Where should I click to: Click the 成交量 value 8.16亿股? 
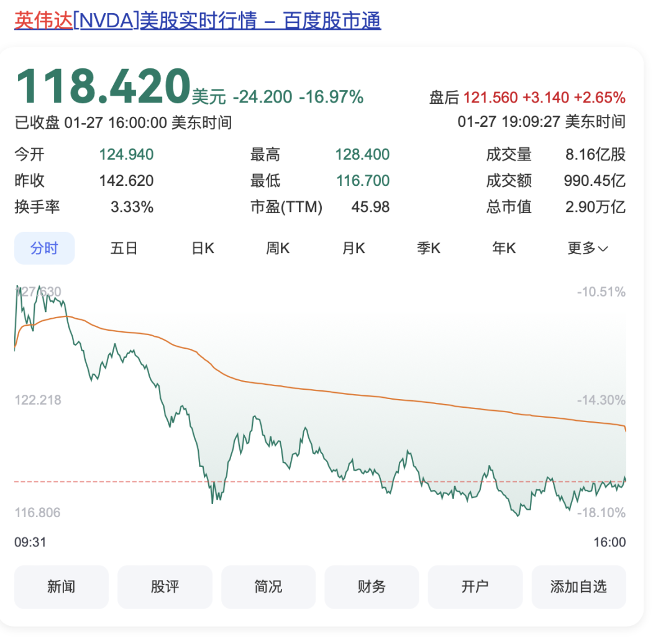click(595, 155)
